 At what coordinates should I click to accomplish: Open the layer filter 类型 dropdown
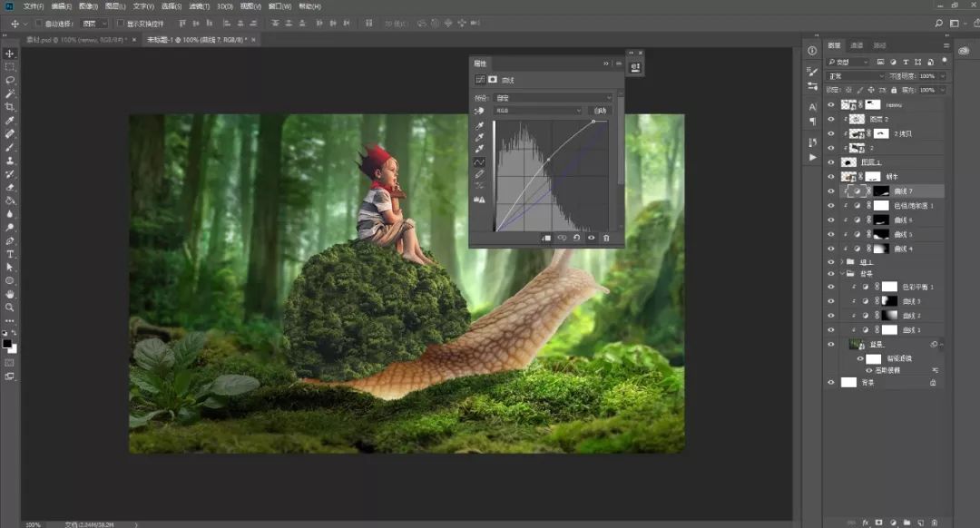pos(848,62)
